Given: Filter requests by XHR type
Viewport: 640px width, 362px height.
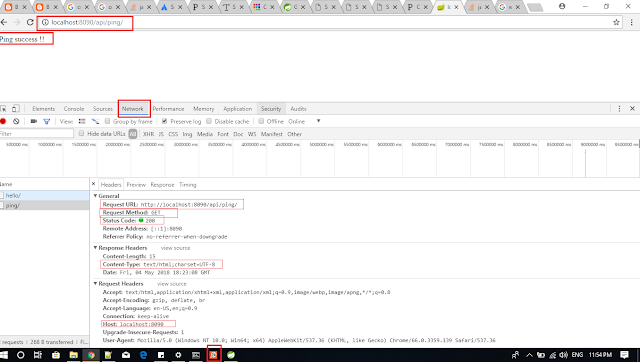Looking at the screenshot, I should pos(148,134).
